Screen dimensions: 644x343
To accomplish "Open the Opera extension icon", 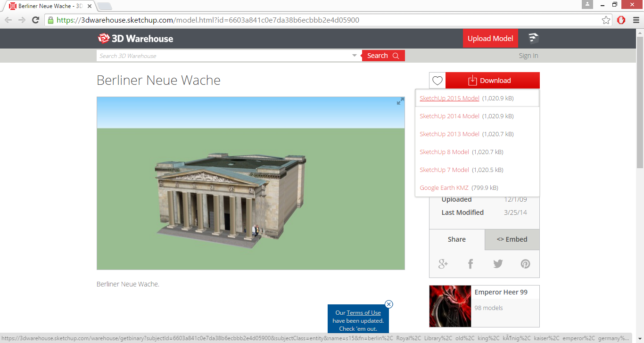I will (621, 20).
